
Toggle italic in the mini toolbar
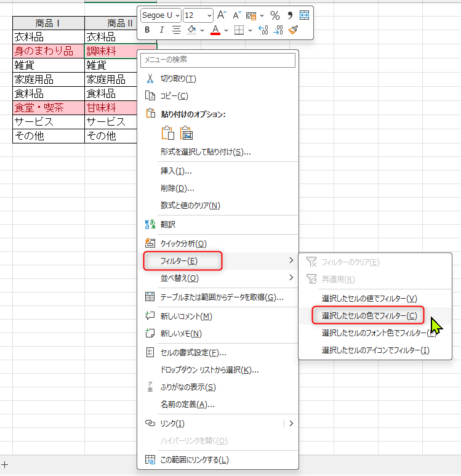pyautogui.click(x=162, y=30)
